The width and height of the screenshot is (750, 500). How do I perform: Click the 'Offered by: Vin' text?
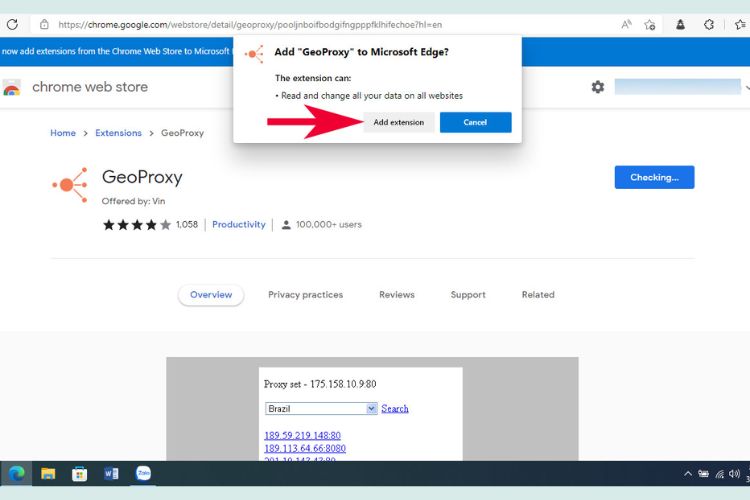(133, 201)
